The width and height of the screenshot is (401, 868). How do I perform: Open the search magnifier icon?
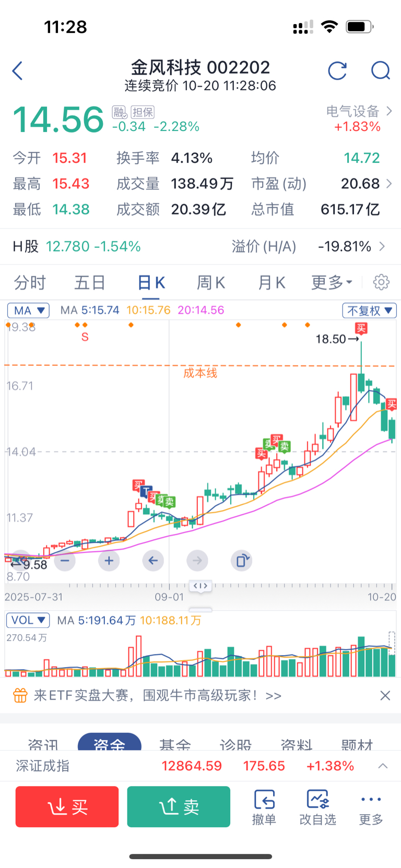(x=381, y=70)
